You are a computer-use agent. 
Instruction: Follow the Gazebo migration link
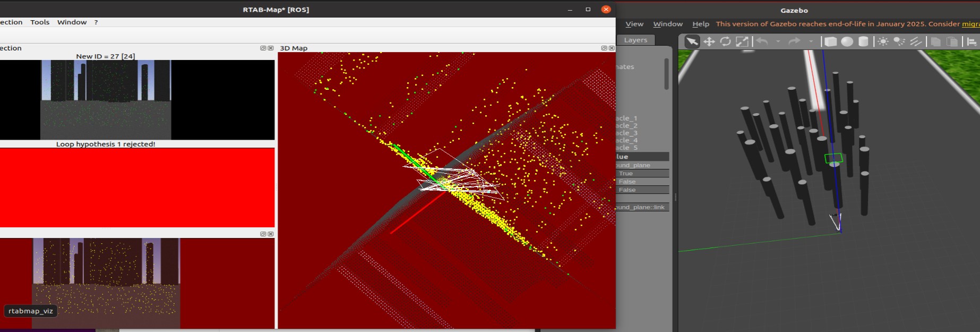pos(971,24)
